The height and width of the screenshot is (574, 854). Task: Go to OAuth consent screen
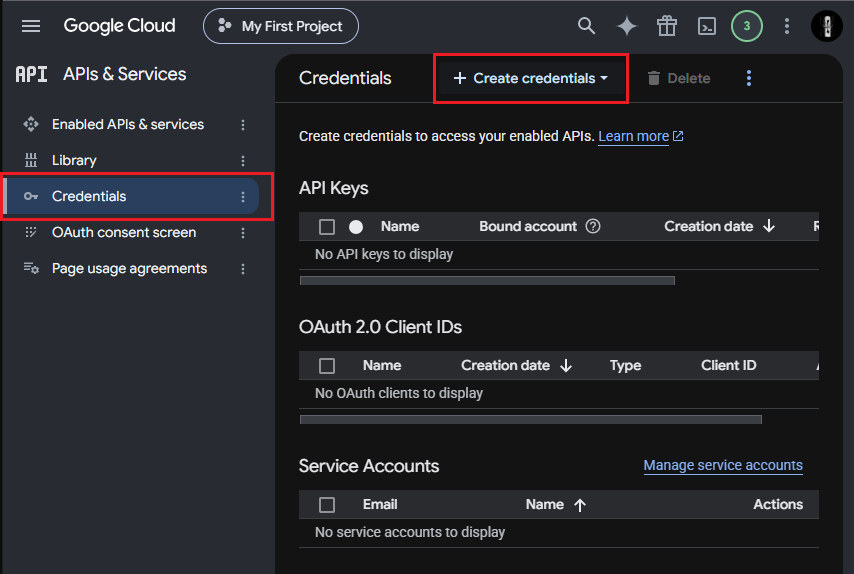[124, 232]
